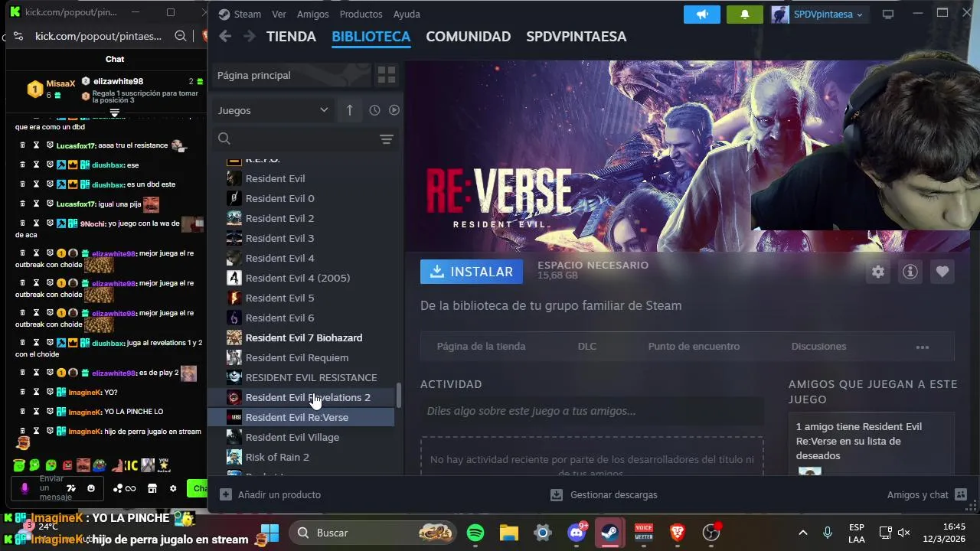Switch to the COMUNIDAD tab
The height and width of the screenshot is (551, 980).
pyautogui.click(x=468, y=36)
